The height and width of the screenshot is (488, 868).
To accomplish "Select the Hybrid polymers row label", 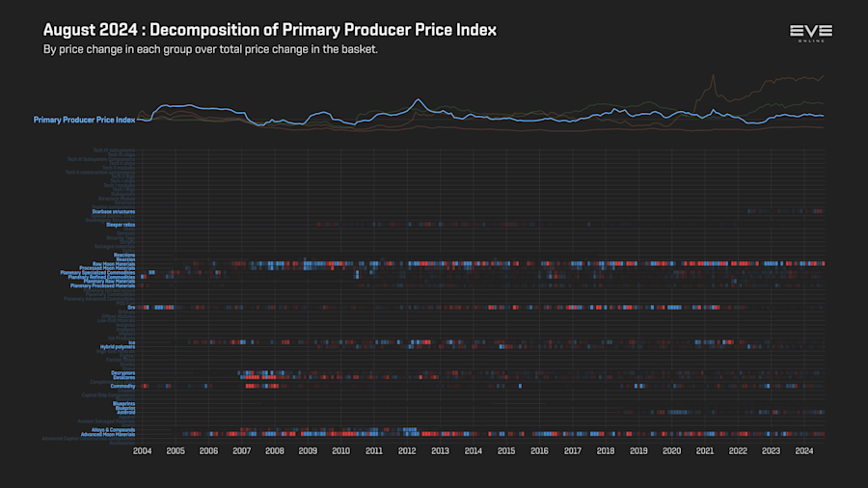I will pos(118,347).
